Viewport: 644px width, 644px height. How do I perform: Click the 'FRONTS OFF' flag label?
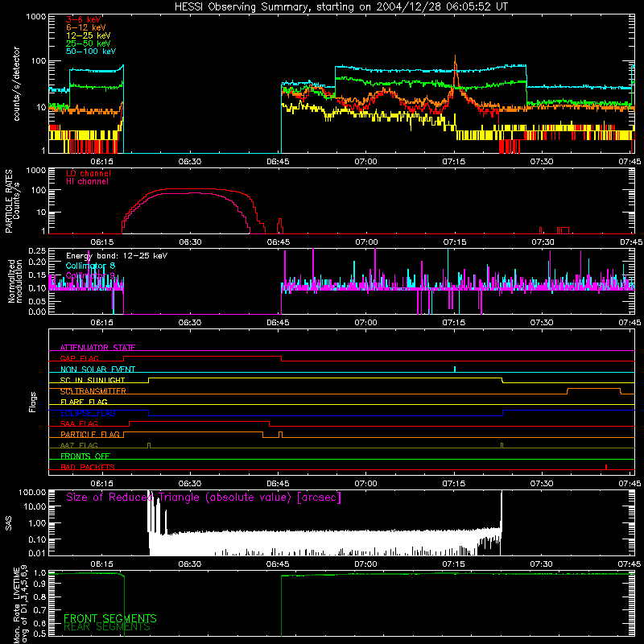tap(85, 456)
